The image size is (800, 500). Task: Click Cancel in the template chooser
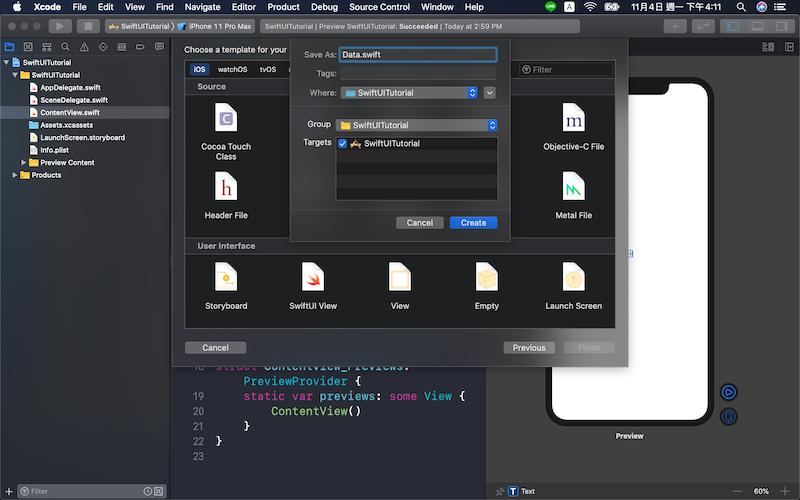215,348
